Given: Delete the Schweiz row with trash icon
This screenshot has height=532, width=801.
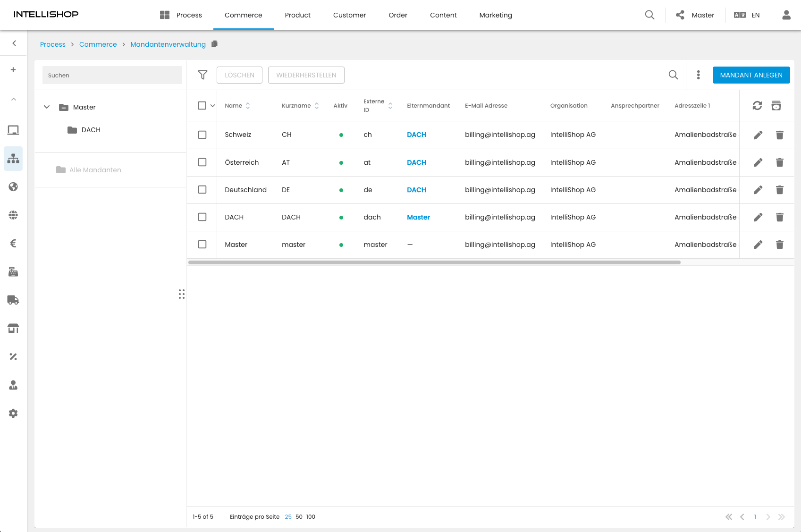Looking at the screenshot, I should pos(780,135).
